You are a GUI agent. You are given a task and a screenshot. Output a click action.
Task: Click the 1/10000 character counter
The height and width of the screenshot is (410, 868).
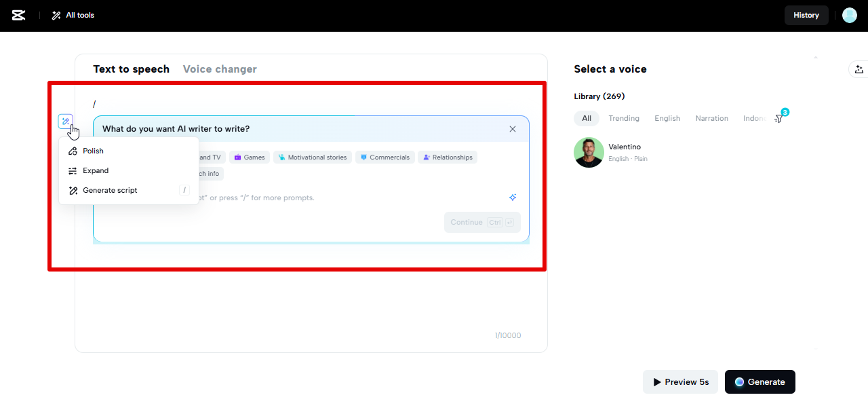click(508, 335)
